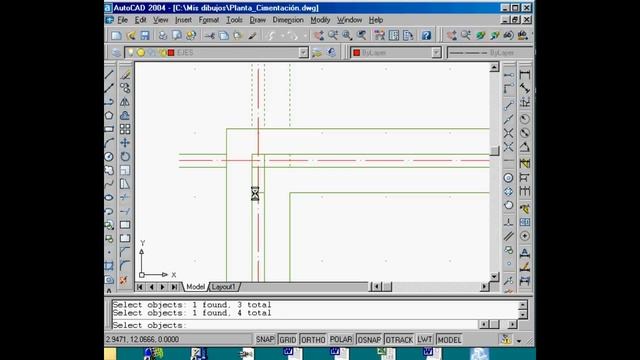This screenshot has width=640, height=360.
Task: Select the Angular Dimension tool
Action: [525, 147]
